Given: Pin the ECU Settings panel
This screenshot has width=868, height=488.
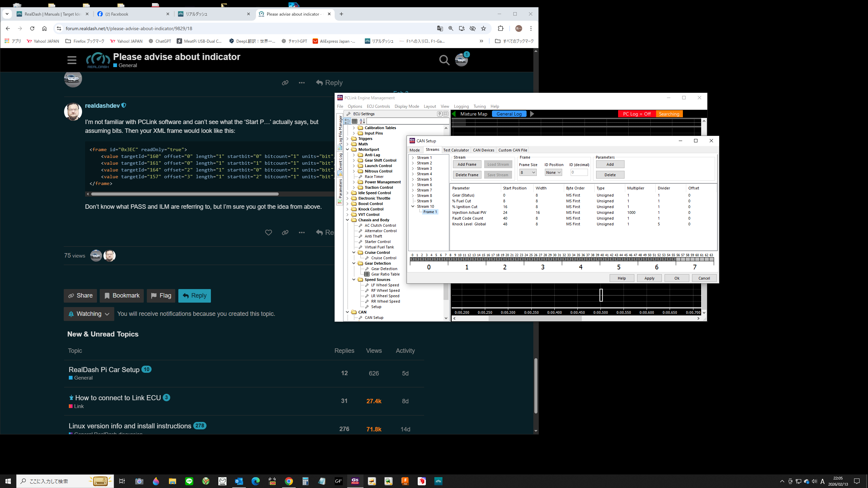Looking at the screenshot, I should coord(439,114).
